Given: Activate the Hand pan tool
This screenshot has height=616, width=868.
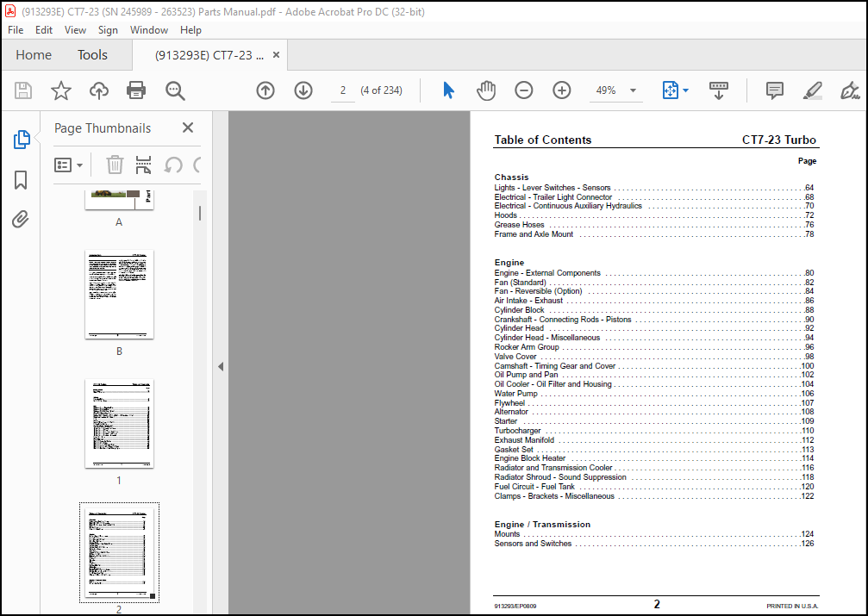Looking at the screenshot, I should tap(486, 90).
